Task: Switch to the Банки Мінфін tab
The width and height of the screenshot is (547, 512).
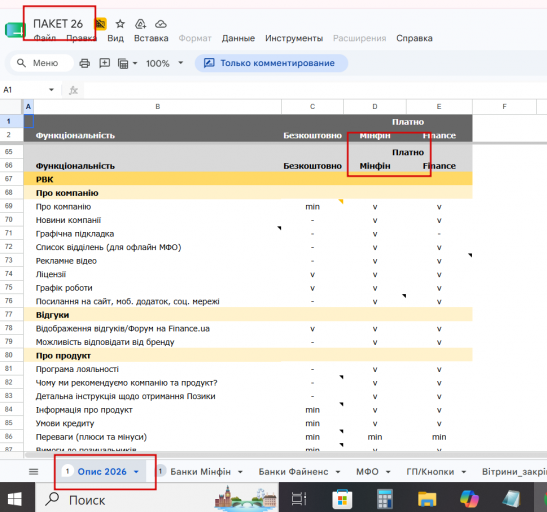Action: click(200, 472)
